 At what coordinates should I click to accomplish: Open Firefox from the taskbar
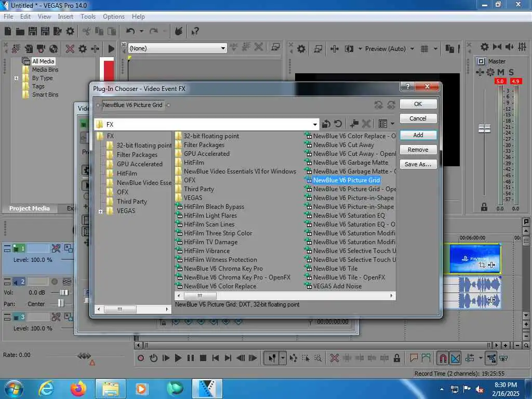coord(78,389)
